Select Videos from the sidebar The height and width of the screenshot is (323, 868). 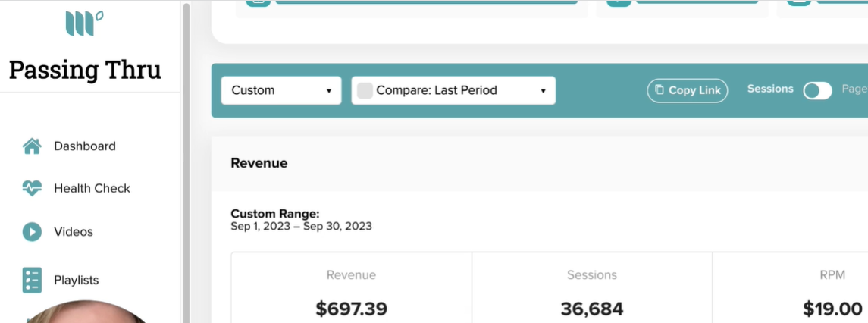73,231
